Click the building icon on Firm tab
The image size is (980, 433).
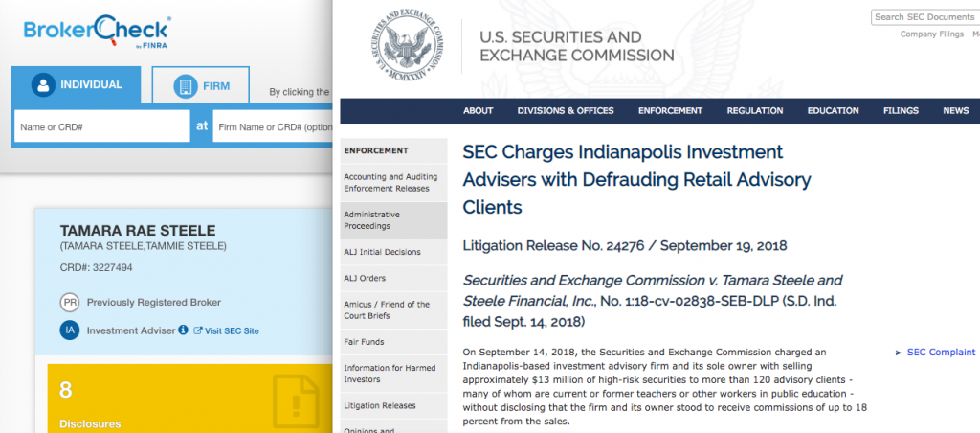pyautogui.click(x=185, y=85)
